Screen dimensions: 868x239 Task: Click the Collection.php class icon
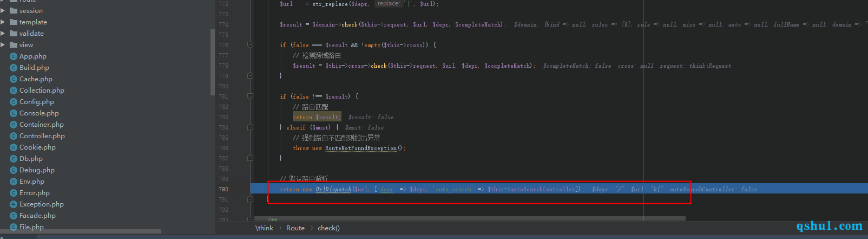click(x=14, y=91)
